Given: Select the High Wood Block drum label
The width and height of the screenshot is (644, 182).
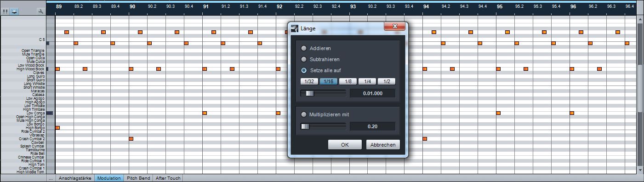Looking at the screenshot, I should 31,69.
